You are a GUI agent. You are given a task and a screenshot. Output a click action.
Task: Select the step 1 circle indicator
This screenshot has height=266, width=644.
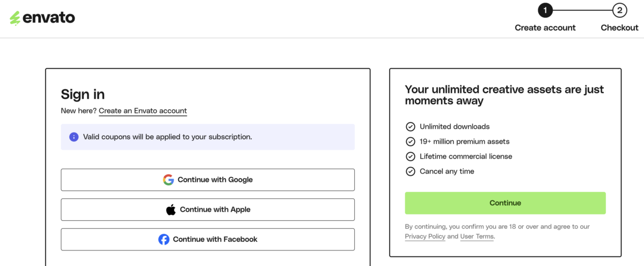coord(545,10)
